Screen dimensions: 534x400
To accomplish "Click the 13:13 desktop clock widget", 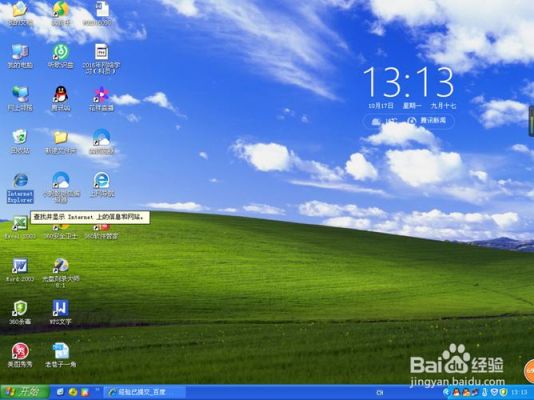I will point(409,83).
